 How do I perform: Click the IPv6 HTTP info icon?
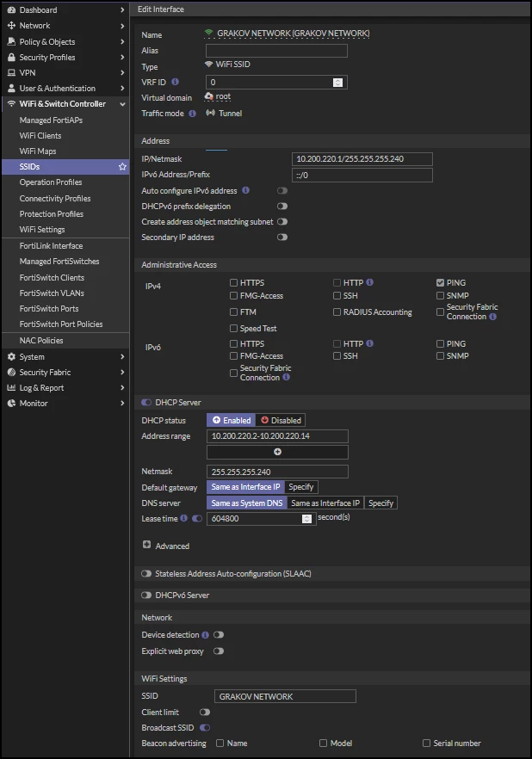[370, 343]
